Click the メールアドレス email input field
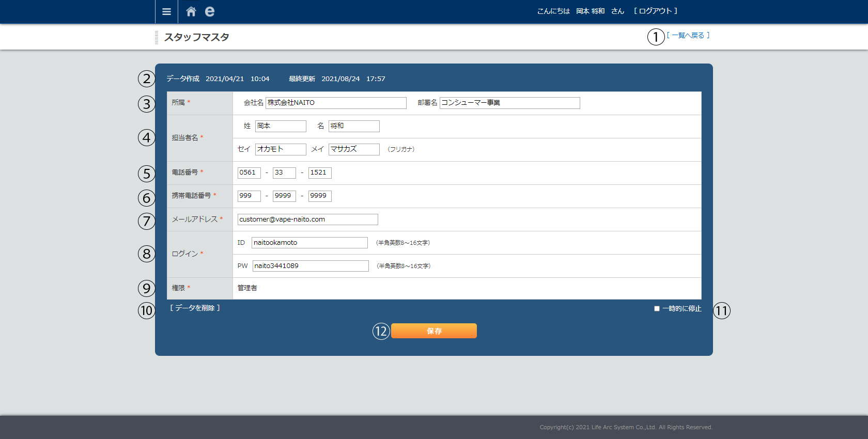 pos(307,219)
